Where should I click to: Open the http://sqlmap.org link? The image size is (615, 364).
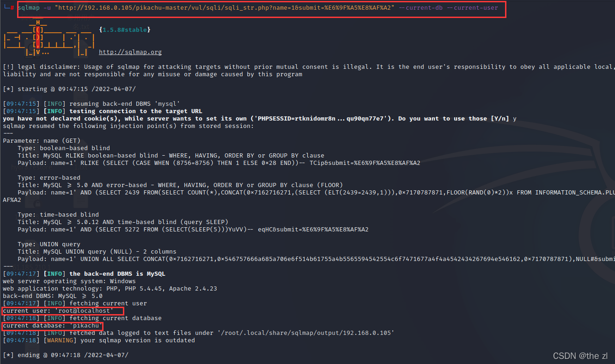130,52
